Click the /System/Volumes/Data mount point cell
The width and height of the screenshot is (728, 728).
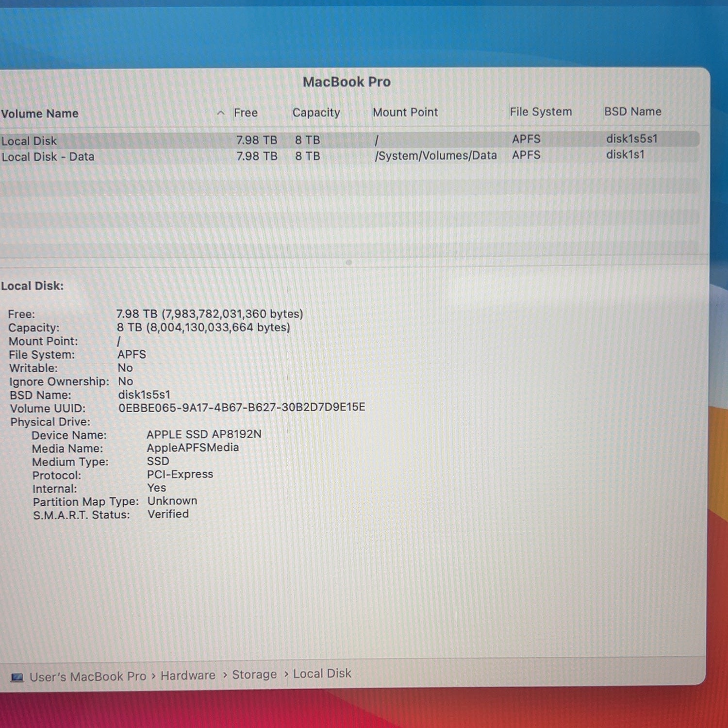tap(436, 155)
